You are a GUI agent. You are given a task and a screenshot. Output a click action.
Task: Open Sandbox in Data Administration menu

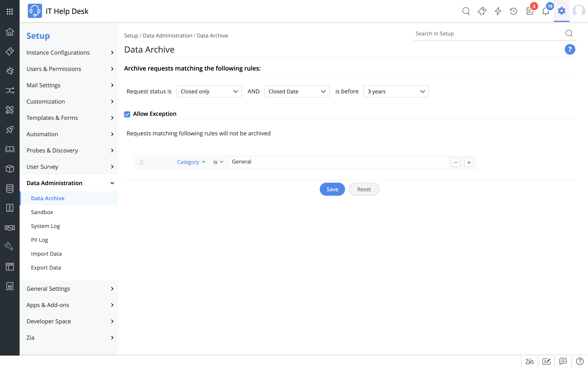coord(42,212)
